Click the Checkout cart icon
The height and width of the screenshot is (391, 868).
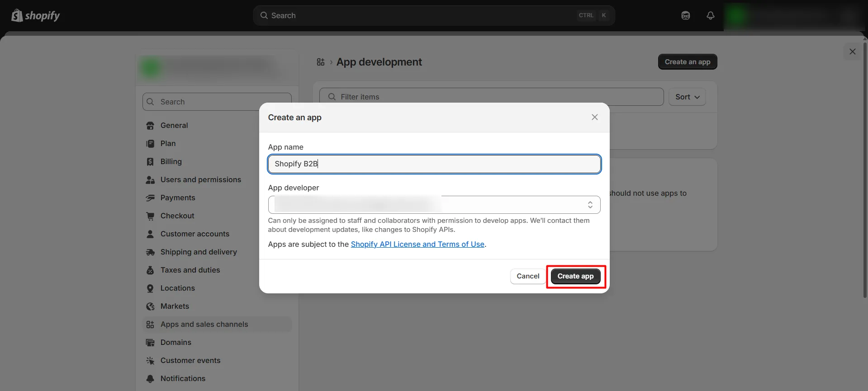click(x=150, y=216)
